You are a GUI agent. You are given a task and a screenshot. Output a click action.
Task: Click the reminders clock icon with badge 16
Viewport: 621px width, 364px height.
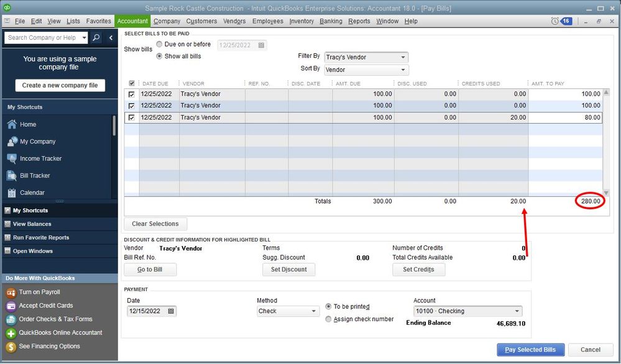[x=554, y=21]
